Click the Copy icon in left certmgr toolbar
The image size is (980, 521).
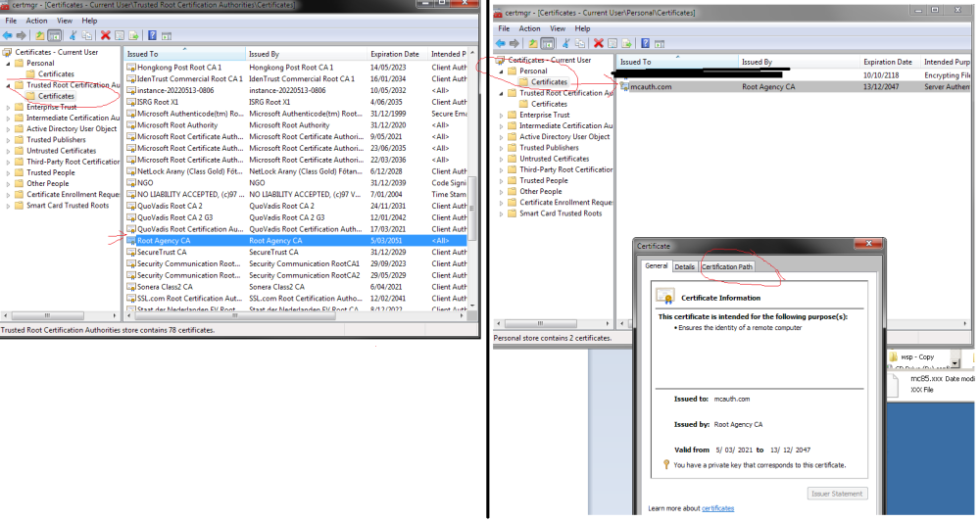pos(87,35)
